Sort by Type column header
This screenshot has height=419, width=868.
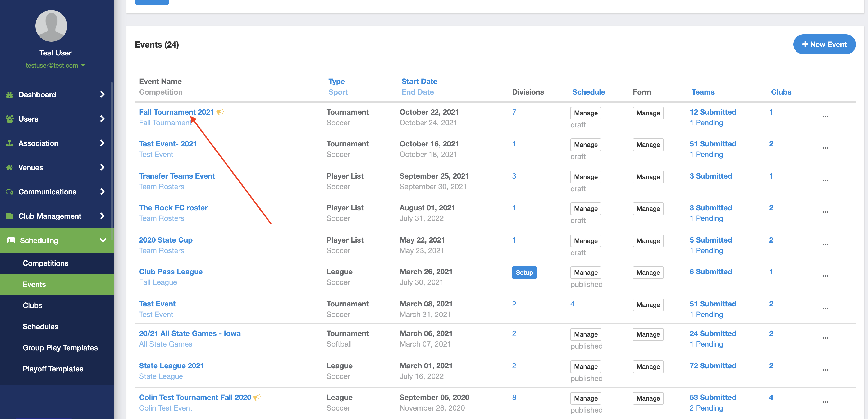pyautogui.click(x=337, y=81)
